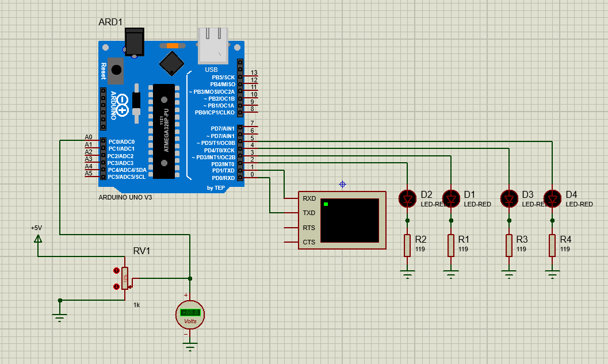Click the upper red adjust button on RV1
Screen dimensions: 608x364
[116, 271]
